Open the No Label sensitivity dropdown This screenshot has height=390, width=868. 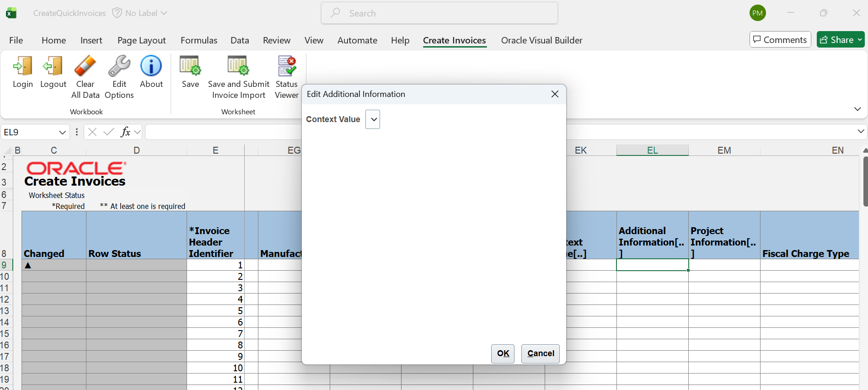click(x=146, y=13)
